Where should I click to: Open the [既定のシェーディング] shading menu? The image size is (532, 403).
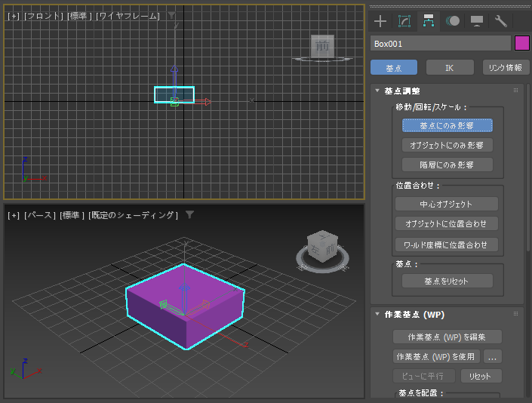tap(133, 215)
